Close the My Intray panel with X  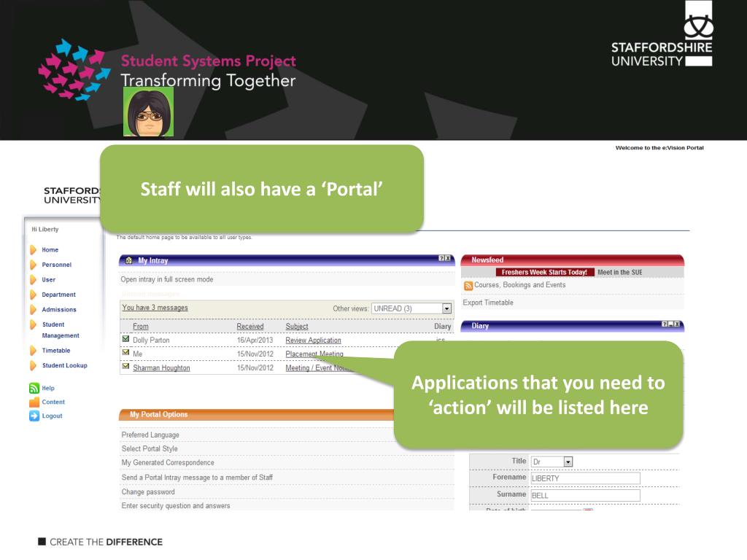448,258
